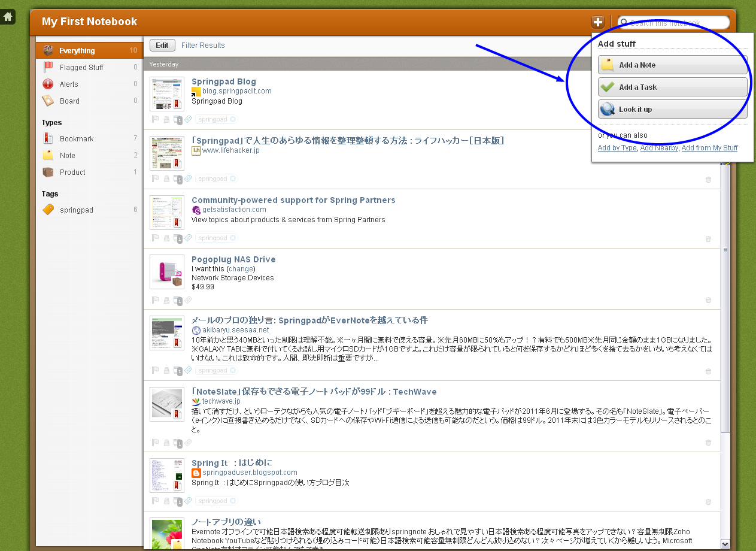This screenshot has width=756, height=551.
Task: Click tag icon on akibaryu.seesaa.net item
Action: (x=188, y=370)
